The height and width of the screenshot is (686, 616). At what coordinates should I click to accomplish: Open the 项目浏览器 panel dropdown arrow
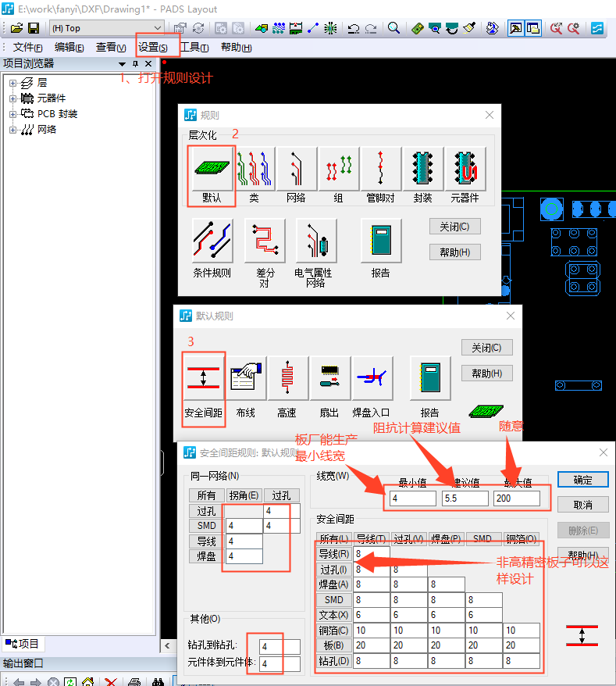click(122, 64)
